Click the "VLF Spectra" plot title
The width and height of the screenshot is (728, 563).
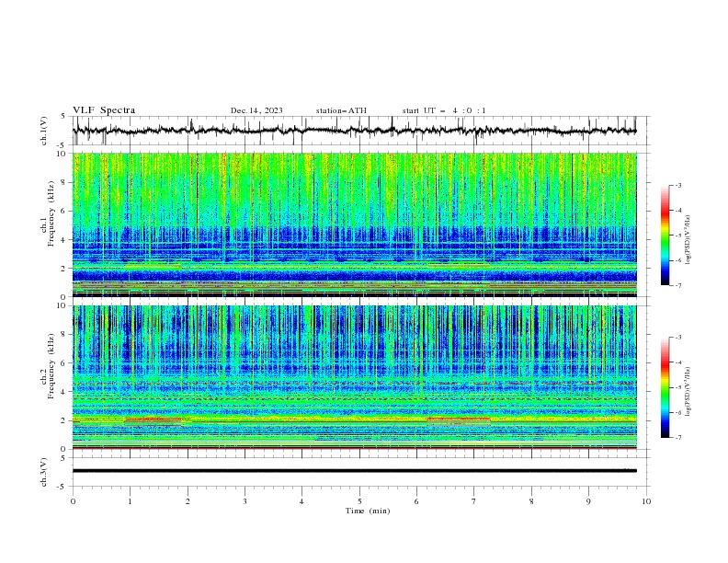(104, 110)
